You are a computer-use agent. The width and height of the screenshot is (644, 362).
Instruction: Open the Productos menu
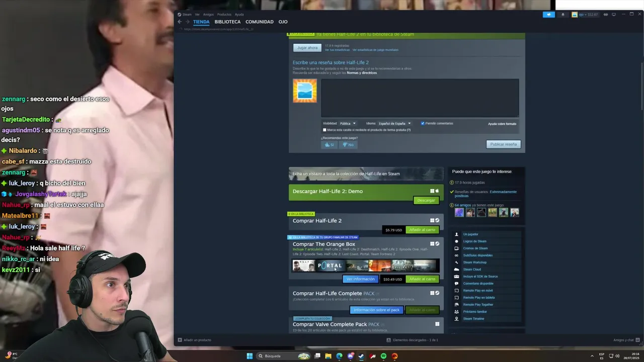coord(224,15)
